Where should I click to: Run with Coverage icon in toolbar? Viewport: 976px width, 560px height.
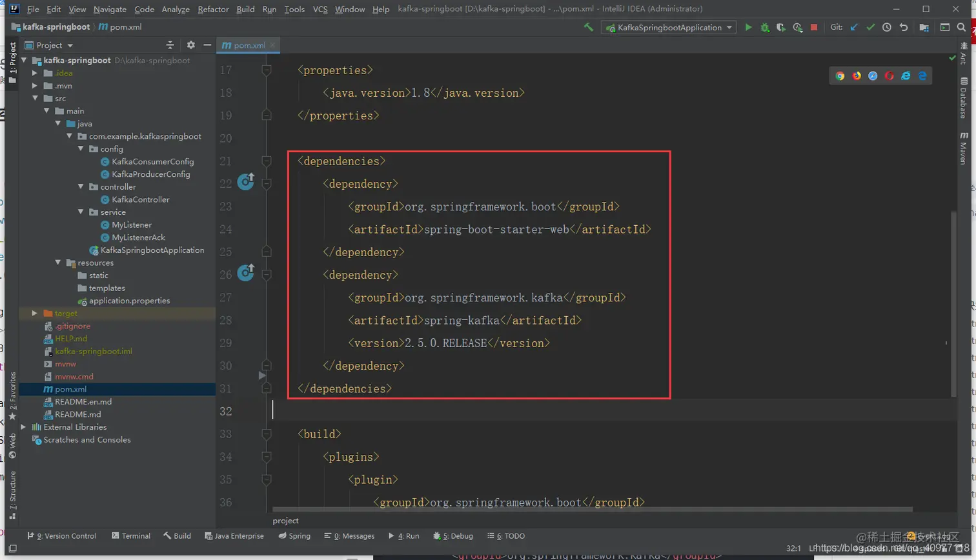pyautogui.click(x=781, y=27)
